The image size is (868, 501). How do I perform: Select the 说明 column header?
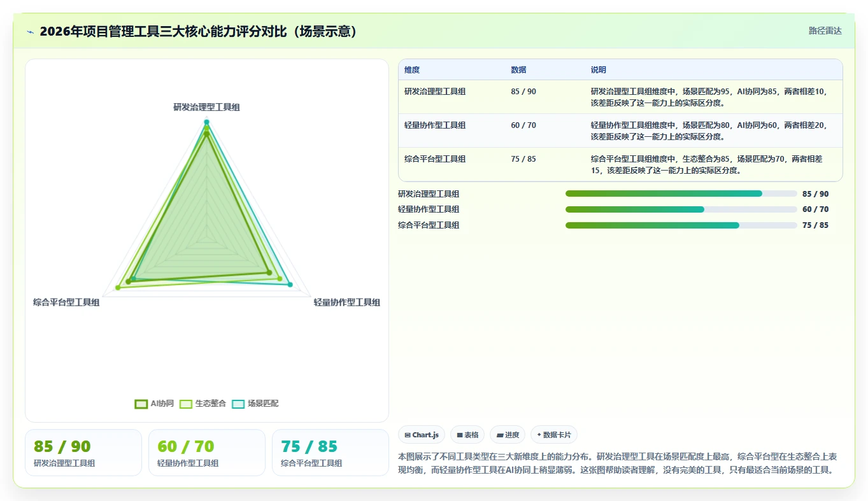pyautogui.click(x=599, y=70)
